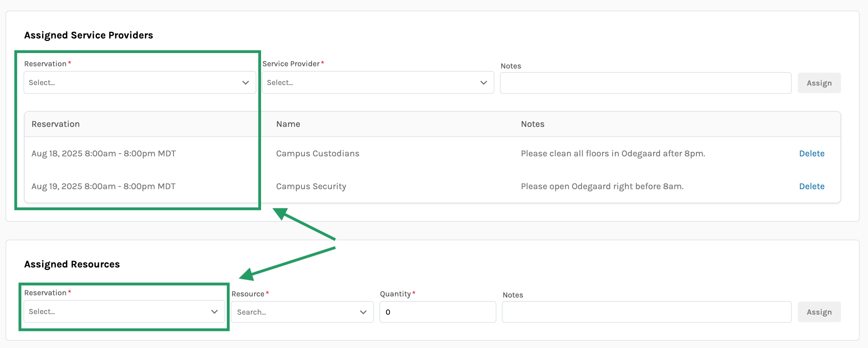Screen dimensions: 868x348
Task: Click the Reservation column header
Action: (56, 124)
